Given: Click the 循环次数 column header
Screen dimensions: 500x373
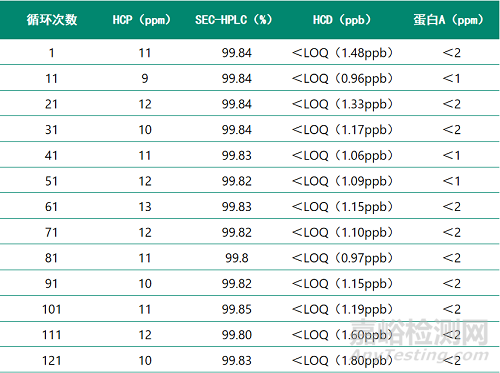Looking at the screenshot, I should point(52,20).
